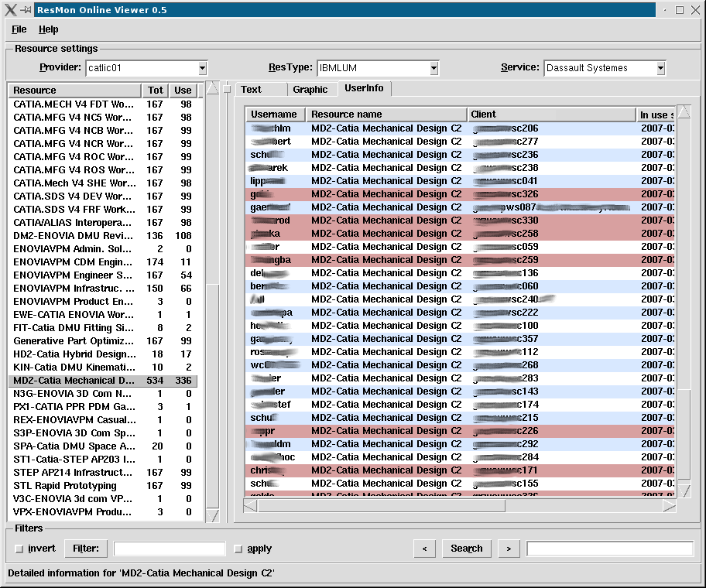Select the Generative Part Optimiz... resource
706x588 pixels.
pos(103,341)
